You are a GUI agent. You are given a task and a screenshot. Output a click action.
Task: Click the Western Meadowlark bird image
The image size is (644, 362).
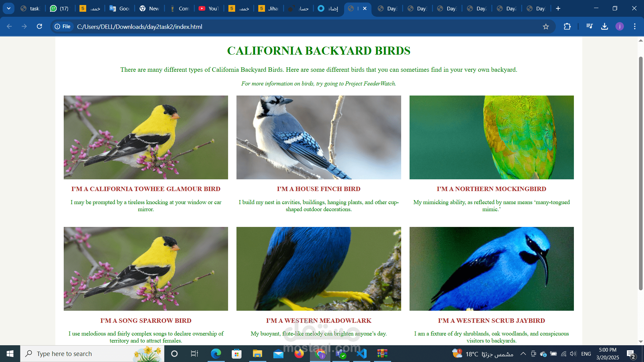point(319,269)
